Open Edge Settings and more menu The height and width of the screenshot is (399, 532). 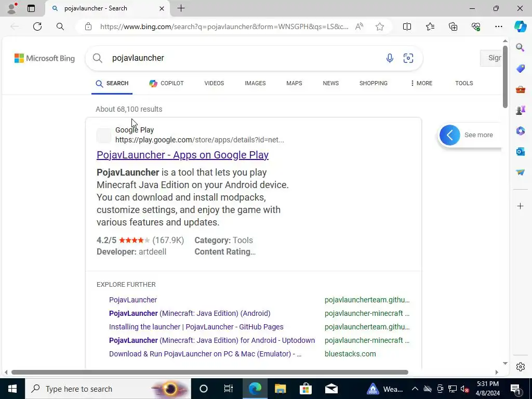point(498,26)
